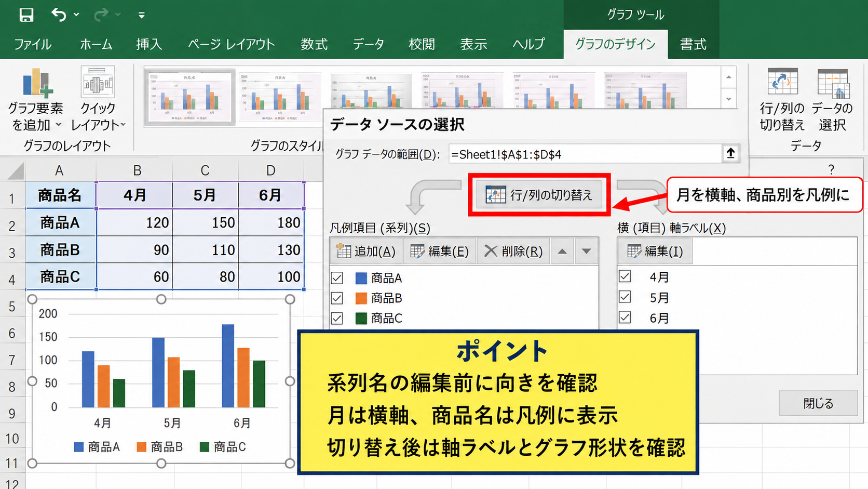
Task: Click the Select All corner of the worksheet
Action: tap(15, 170)
